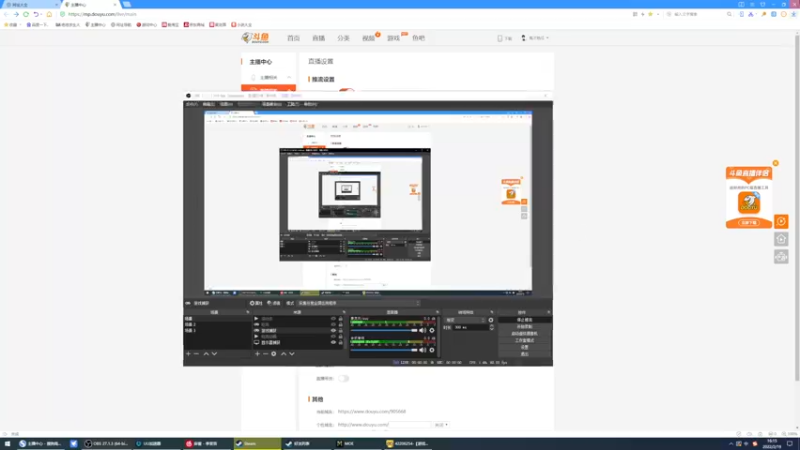Adjust first mixer channel volume slider
Viewport: 800px width, 450px height.
[x=384, y=331]
